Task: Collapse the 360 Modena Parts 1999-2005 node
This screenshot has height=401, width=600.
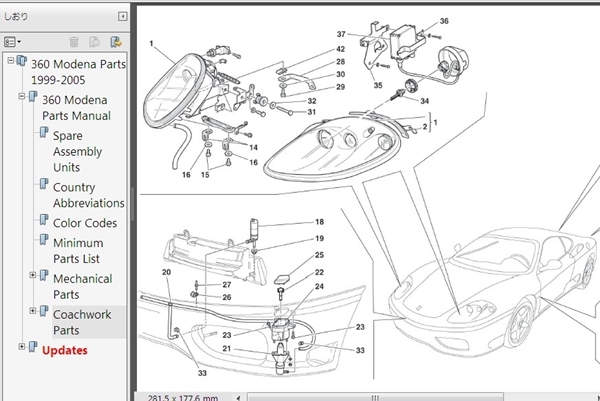Action: [10, 60]
